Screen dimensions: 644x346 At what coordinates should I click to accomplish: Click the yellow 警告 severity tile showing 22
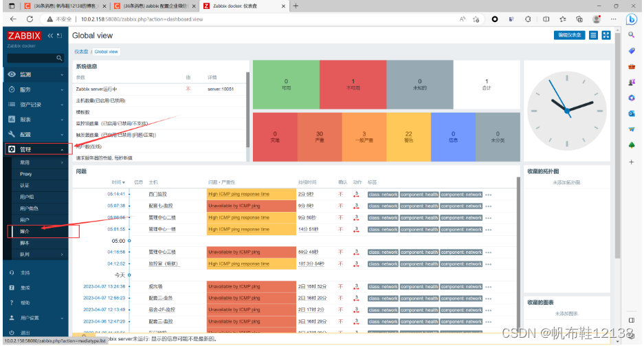[x=409, y=137]
